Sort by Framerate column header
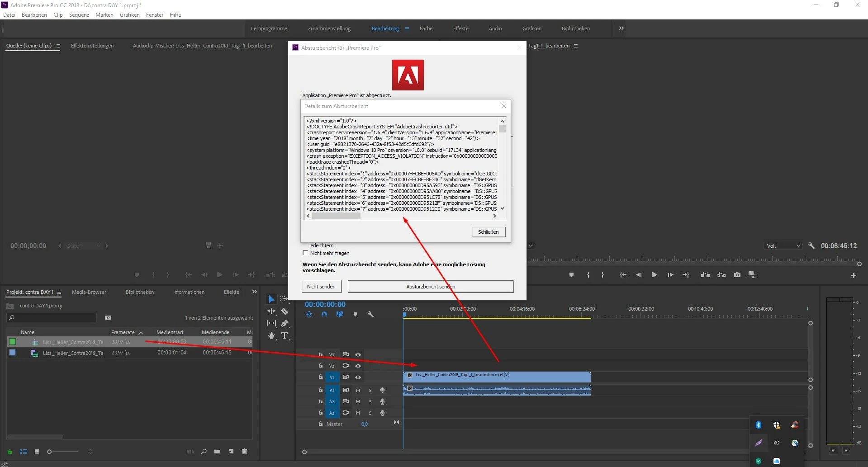This screenshot has height=467, width=868. [123, 332]
